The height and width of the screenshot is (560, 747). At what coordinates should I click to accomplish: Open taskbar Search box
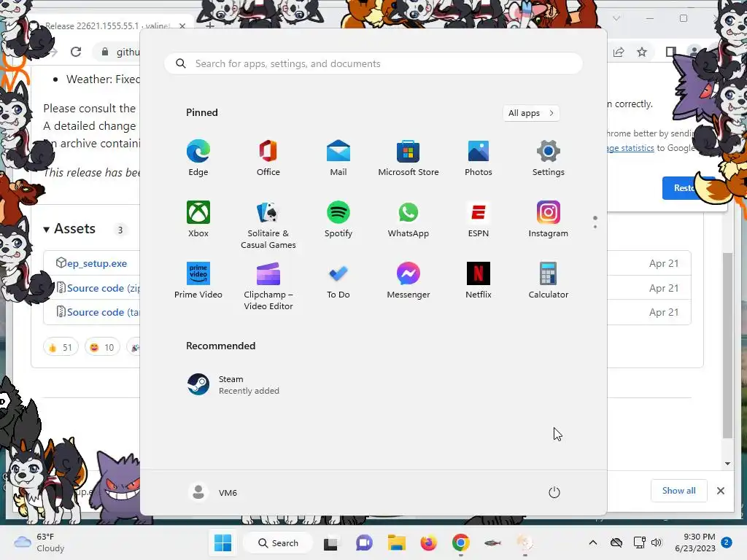click(278, 542)
